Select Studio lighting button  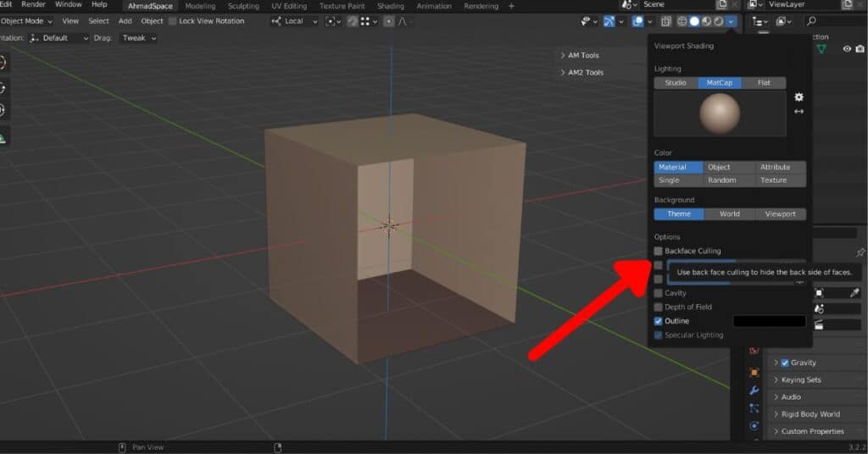click(x=676, y=83)
